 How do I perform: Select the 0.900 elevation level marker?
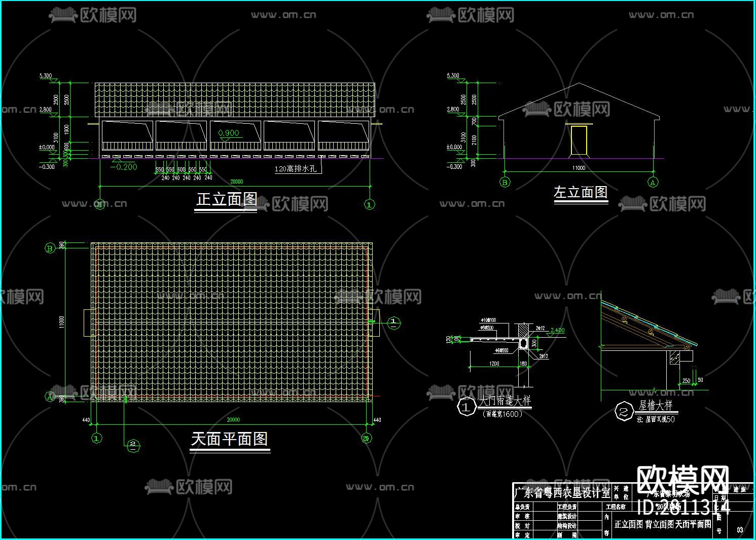[x=228, y=134]
